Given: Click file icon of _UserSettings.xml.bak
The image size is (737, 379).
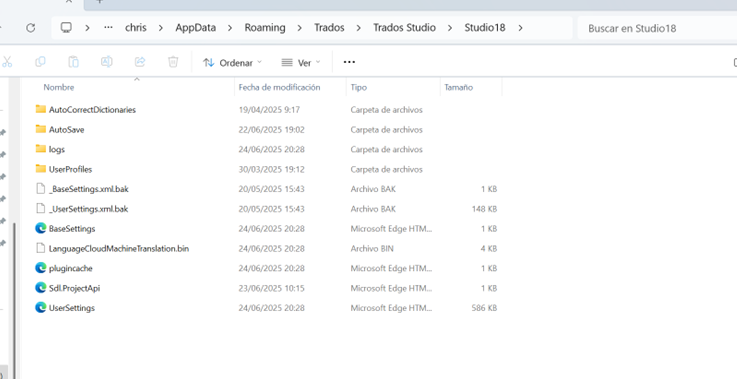Looking at the screenshot, I should 41,208.
